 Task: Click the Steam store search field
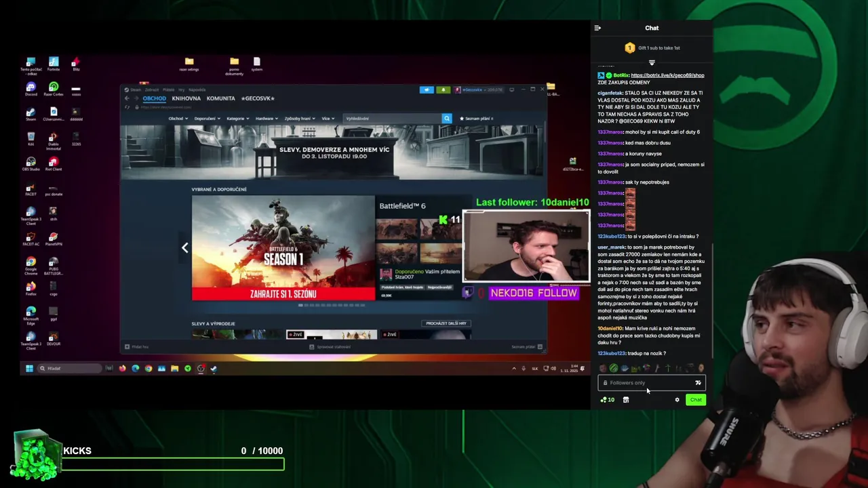tap(392, 119)
